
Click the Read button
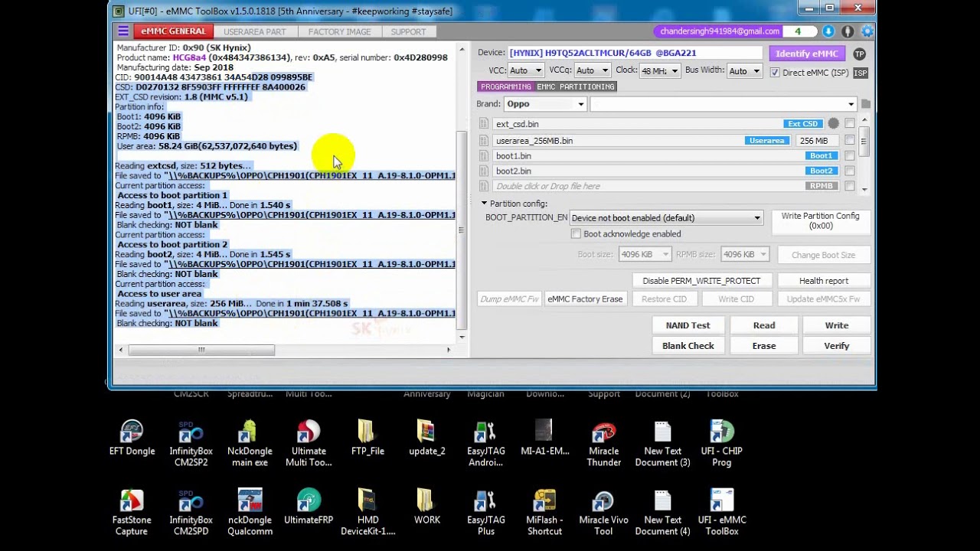tap(764, 325)
